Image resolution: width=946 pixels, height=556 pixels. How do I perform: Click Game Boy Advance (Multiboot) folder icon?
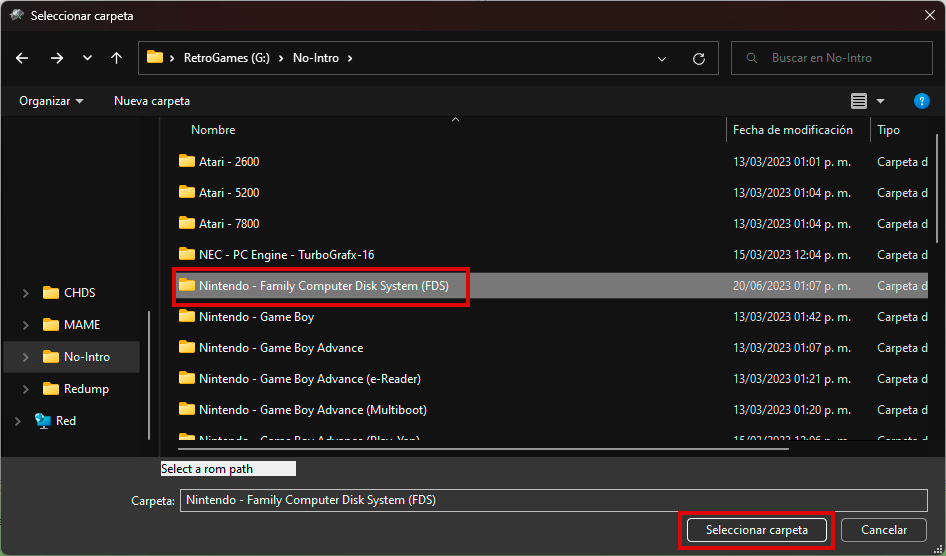coord(187,409)
